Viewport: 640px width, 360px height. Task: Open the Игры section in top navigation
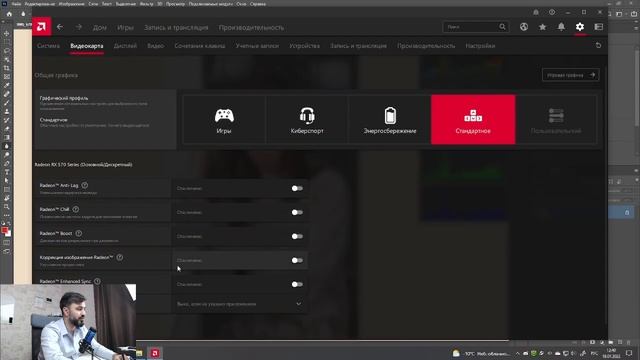[125, 27]
